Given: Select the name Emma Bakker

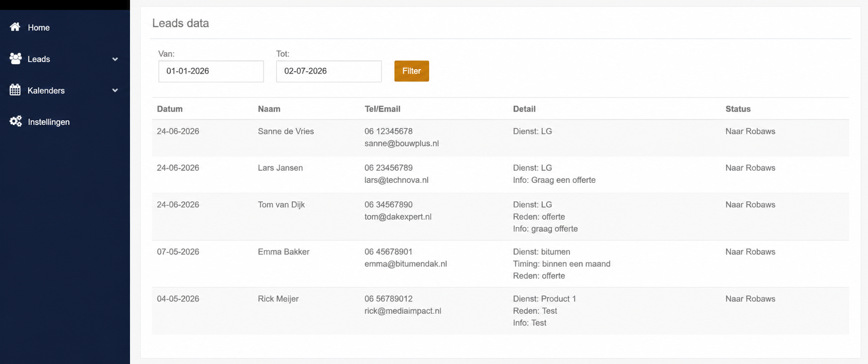Looking at the screenshot, I should [284, 251].
